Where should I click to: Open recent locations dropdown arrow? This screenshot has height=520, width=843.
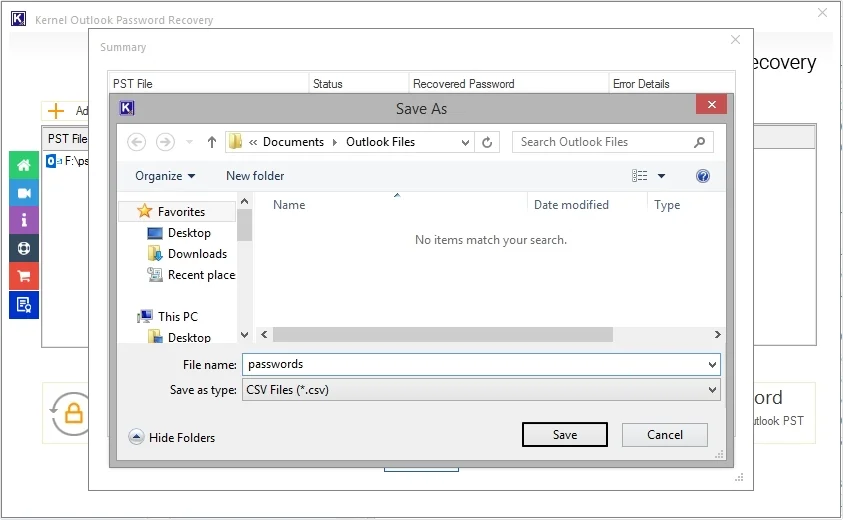tap(189, 142)
